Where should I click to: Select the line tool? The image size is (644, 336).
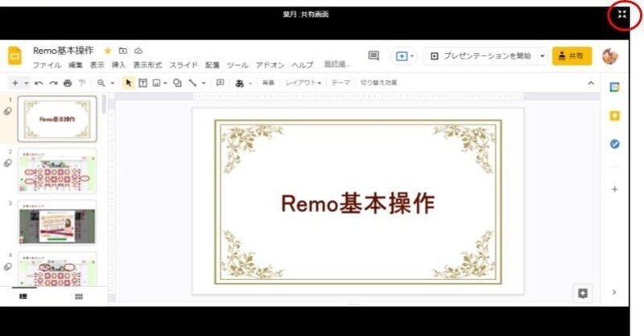click(192, 84)
